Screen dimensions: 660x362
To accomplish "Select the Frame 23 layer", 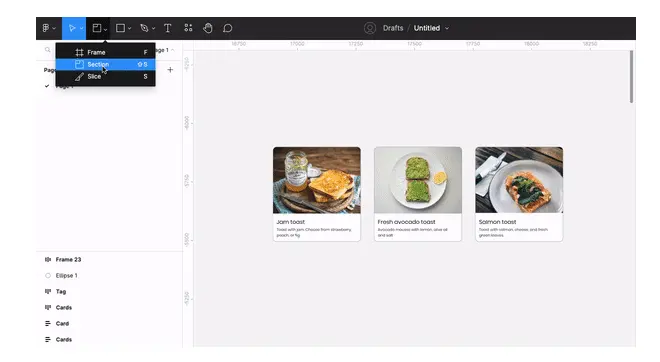I will [x=68, y=260].
